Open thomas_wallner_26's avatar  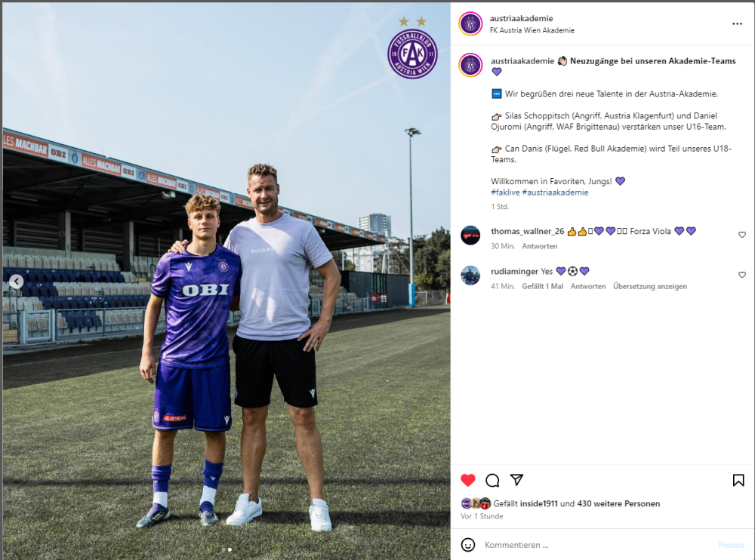pos(470,235)
